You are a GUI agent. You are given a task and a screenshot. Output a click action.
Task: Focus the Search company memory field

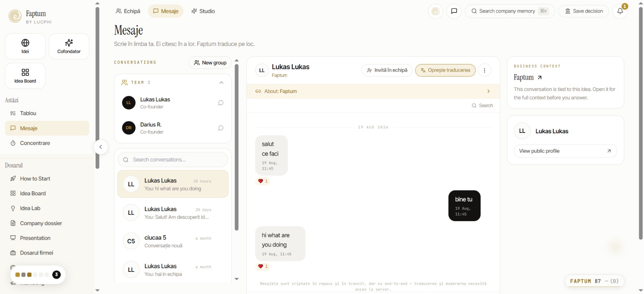click(510, 11)
